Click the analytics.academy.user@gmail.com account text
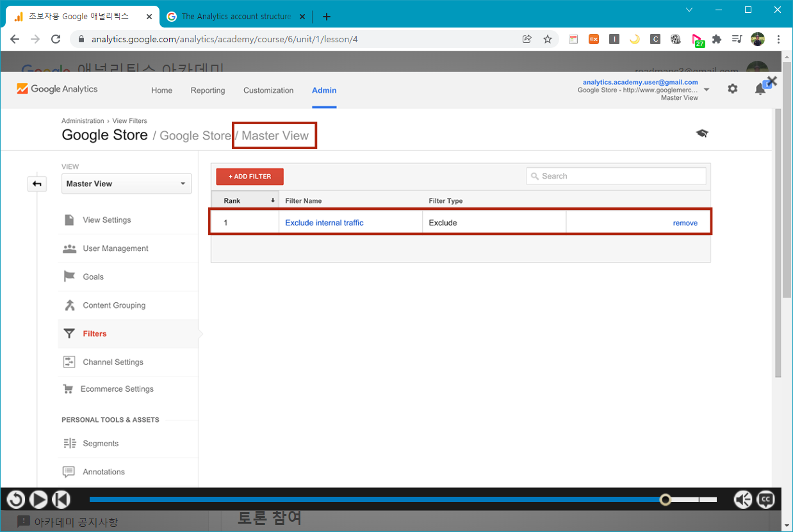 pos(640,82)
